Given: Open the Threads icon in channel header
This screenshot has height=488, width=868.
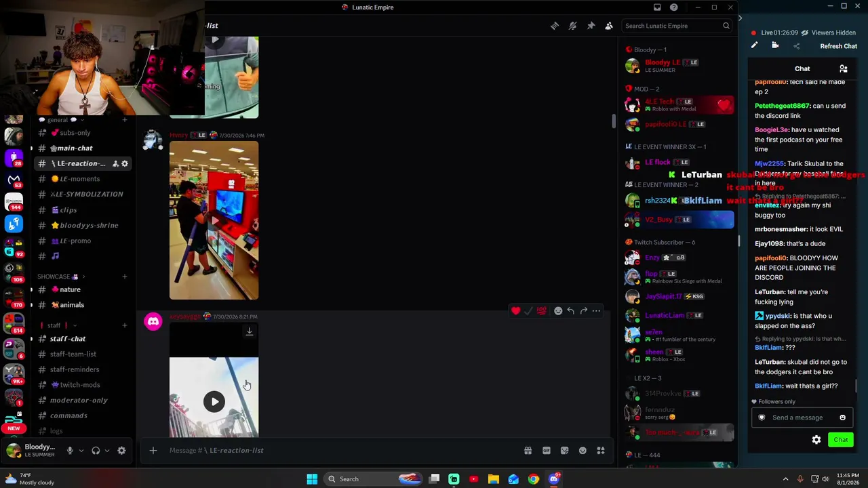Looking at the screenshot, I should click(555, 26).
